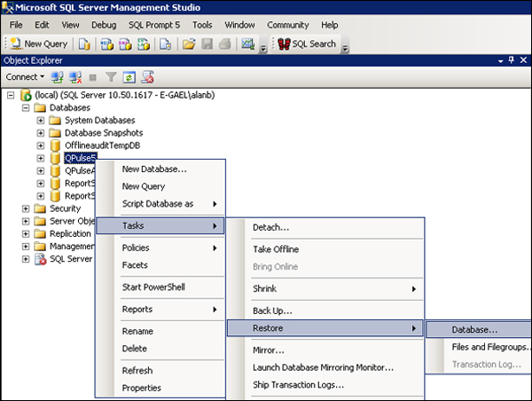Screen dimensions: 532x401
Task: Open the Help menu
Action: (x=330, y=25)
